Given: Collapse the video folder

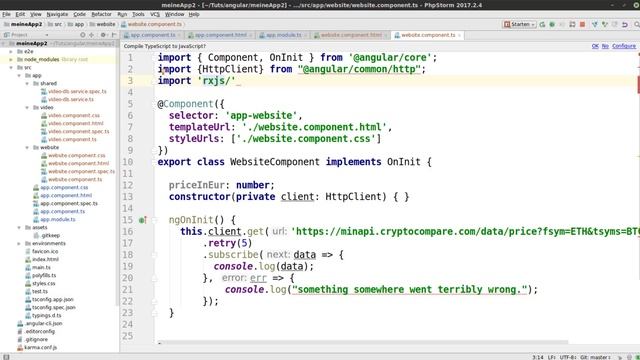Looking at the screenshot, I should tap(27, 108).
